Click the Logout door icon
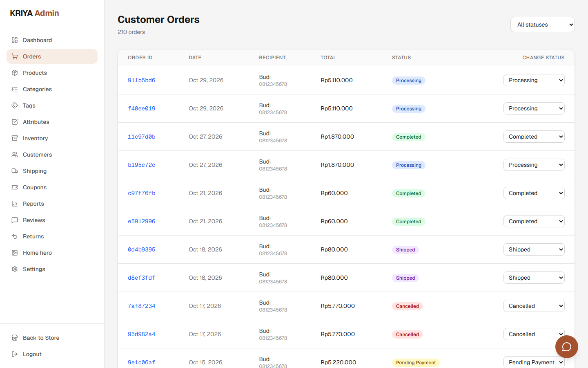Image resolution: width=588 pixels, height=368 pixels. [x=15, y=354]
